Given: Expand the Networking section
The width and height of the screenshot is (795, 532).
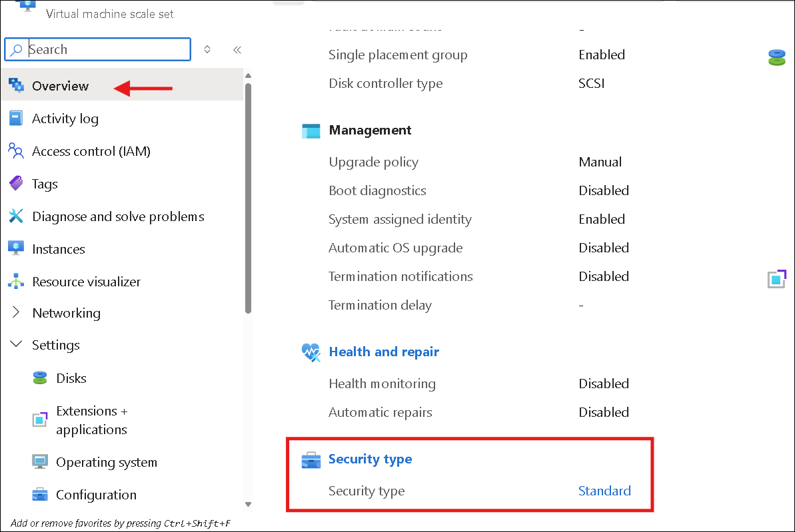Looking at the screenshot, I should pyautogui.click(x=16, y=313).
